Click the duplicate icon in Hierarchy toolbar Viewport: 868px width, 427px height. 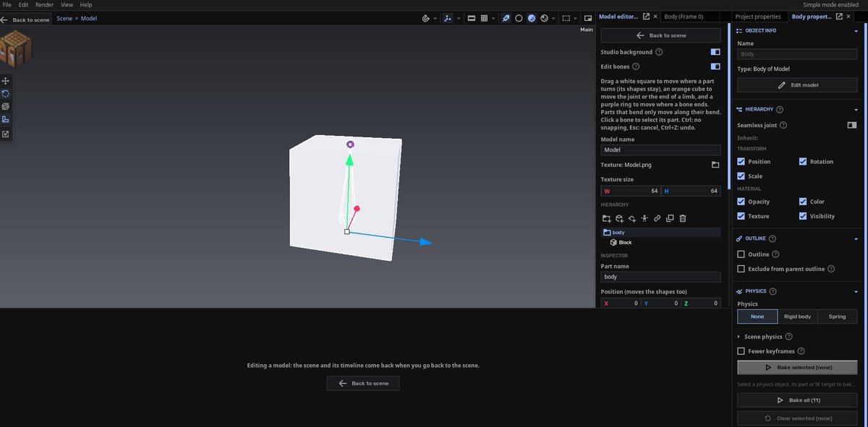click(670, 218)
